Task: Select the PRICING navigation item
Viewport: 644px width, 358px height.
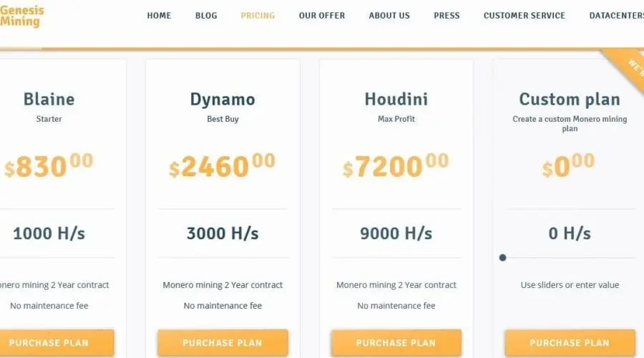Action: [x=258, y=16]
